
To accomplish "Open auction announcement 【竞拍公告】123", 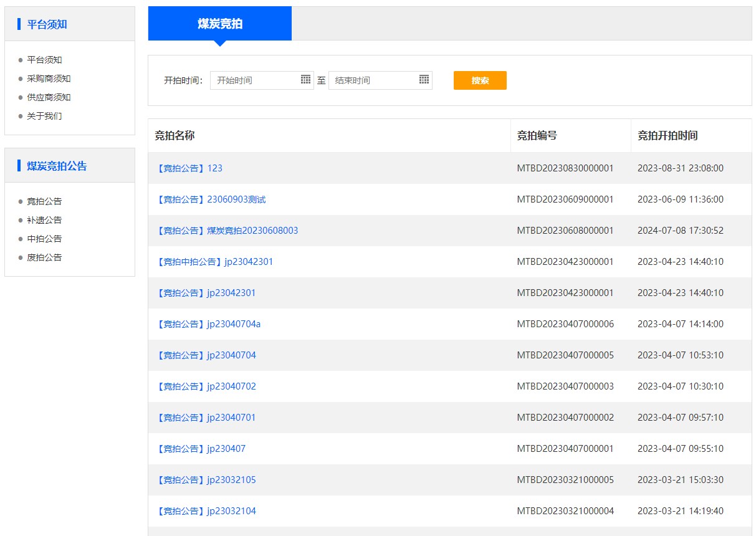I will click(188, 168).
